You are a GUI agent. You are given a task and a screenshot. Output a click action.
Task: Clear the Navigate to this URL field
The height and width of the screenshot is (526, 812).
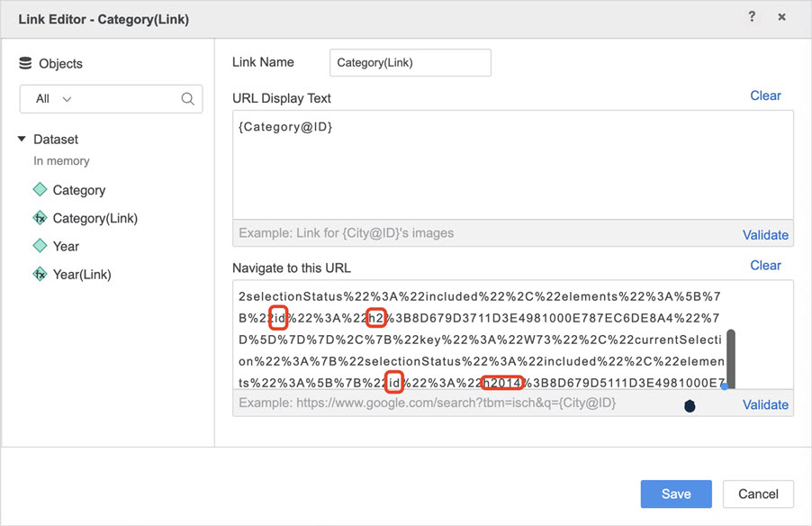[765, 265]
